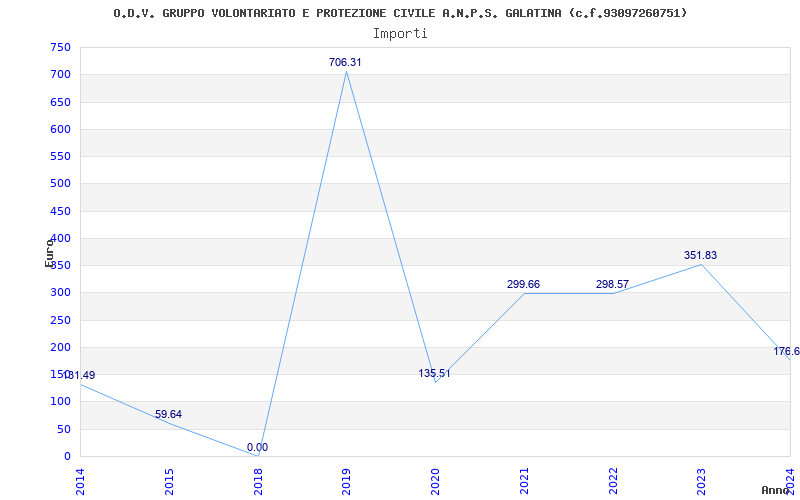Click the 2015 x-axis year label
The height and width of the screenshot is (500, 800).
pos(169,482)
